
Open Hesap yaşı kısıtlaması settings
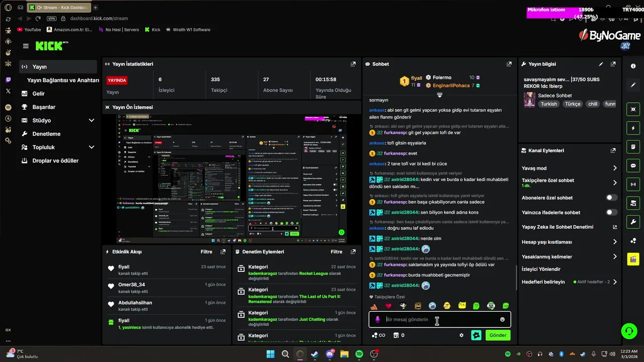point(570,242)
